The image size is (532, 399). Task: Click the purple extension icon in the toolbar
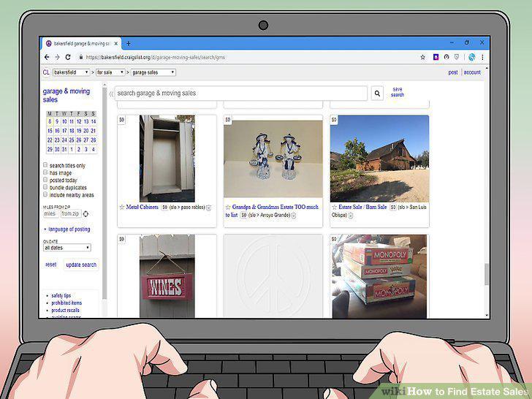[436, 57]
